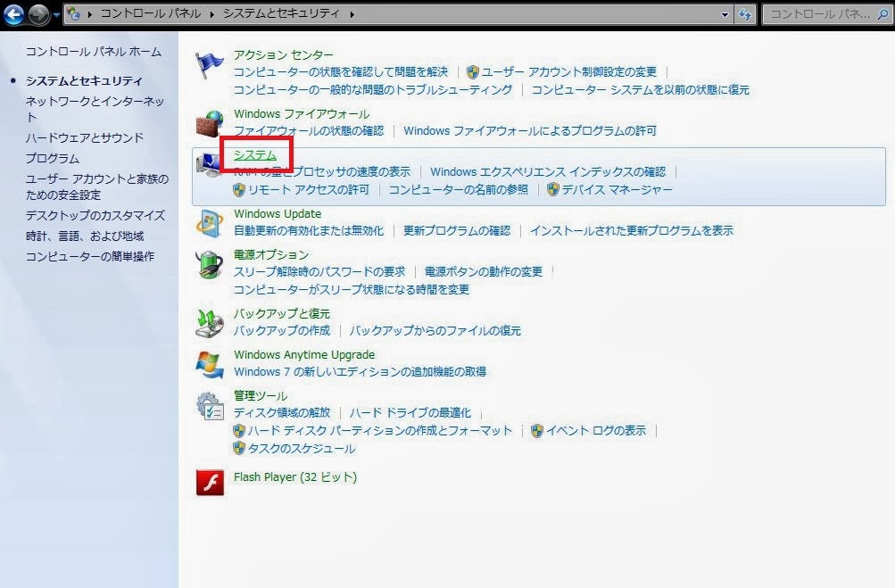Open デバイス マネージャー link
Viewport: 895px width, 588px height.
pos(617,189)
